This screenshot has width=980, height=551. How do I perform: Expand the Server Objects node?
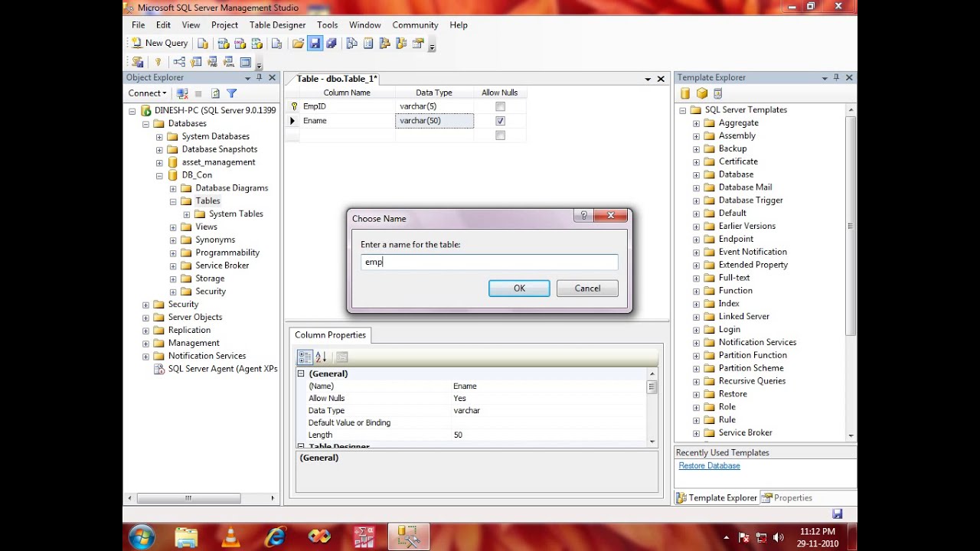tap(145, 318)
